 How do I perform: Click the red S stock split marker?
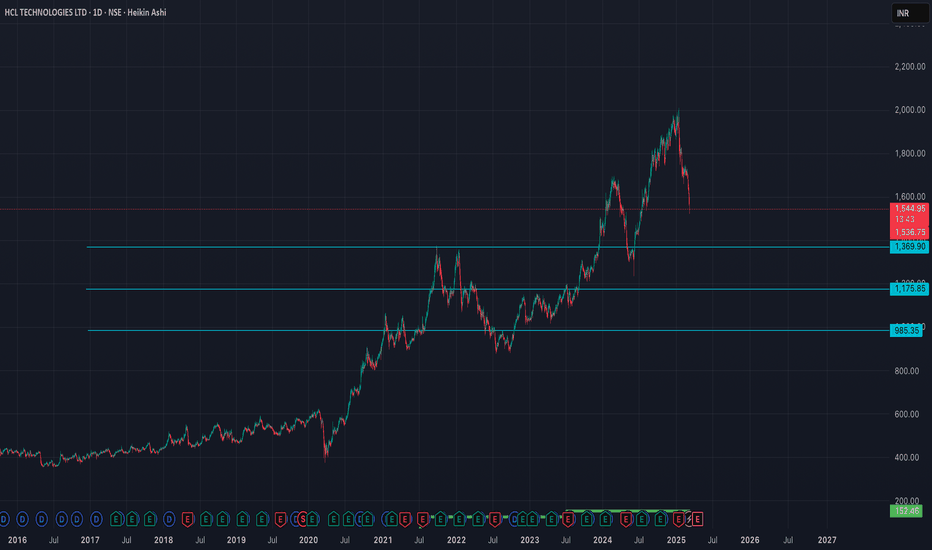coord(303,519)
